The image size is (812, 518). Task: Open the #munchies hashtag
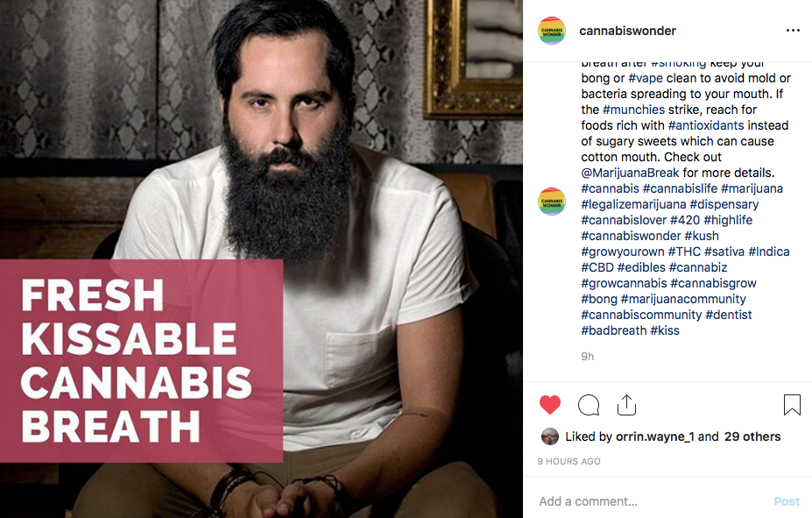click(633, 110)
